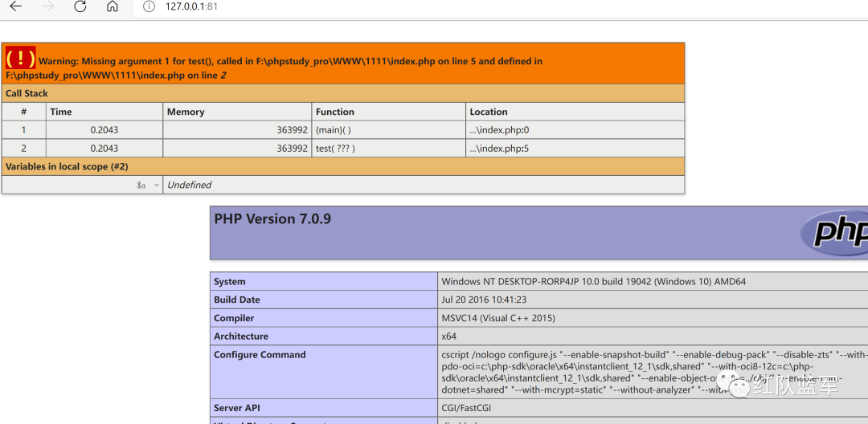Click the 'Undefined' variable value
The width and height of the screenshot is (868, 424).
(190, 185)
